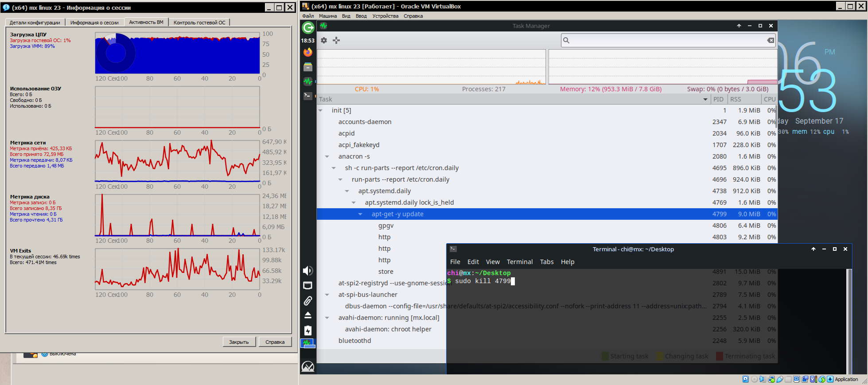Click the logout icon in panel
Viewport: 868px width, 385px height.
click(x=308, y=28)
